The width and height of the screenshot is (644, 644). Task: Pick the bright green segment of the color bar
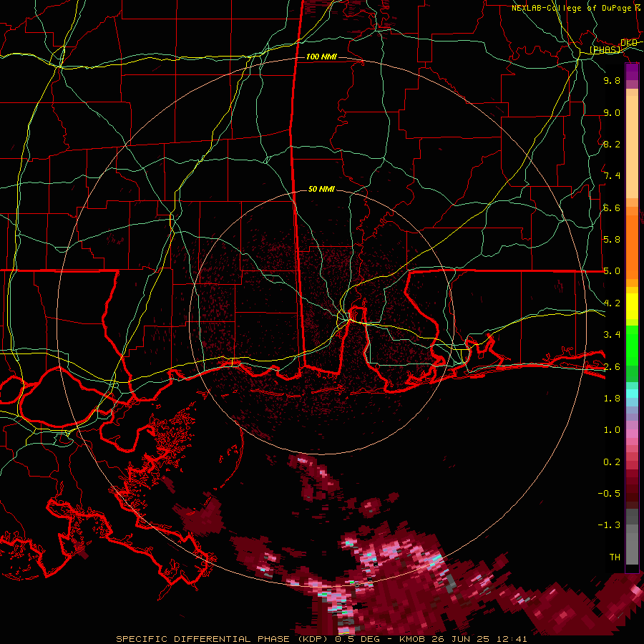tap(632, 346)
